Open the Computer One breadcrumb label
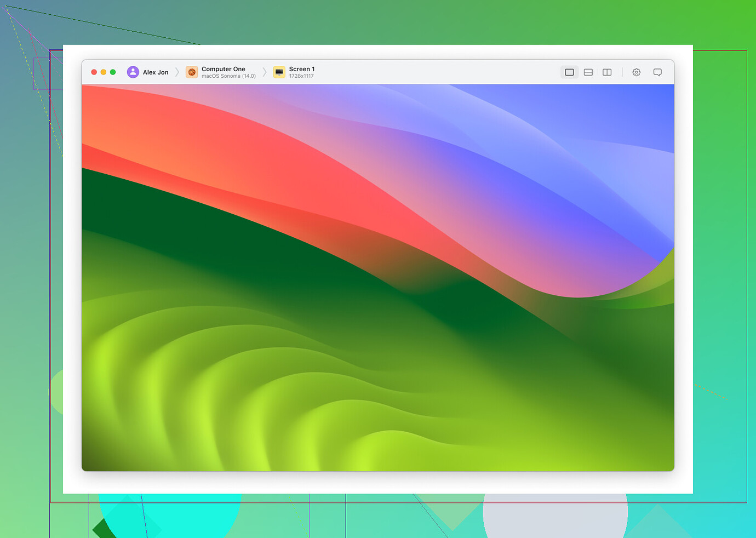 coord(223,69)
